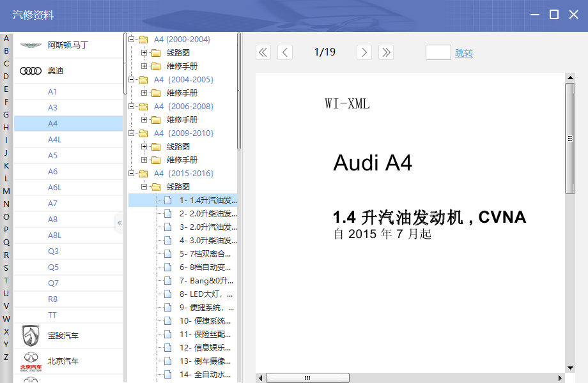588x383 pixels.
Task: Select the Audi four-rings logo
Action: 31,71
